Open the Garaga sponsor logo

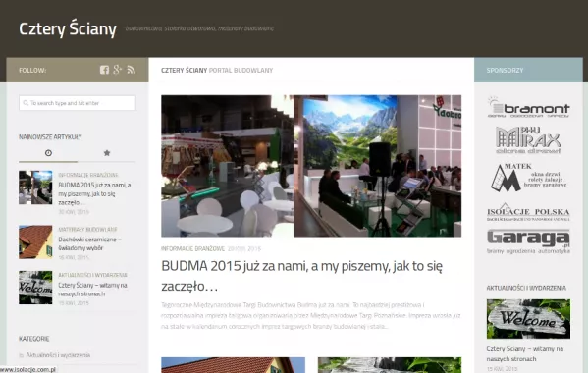(x=528, y=241)
